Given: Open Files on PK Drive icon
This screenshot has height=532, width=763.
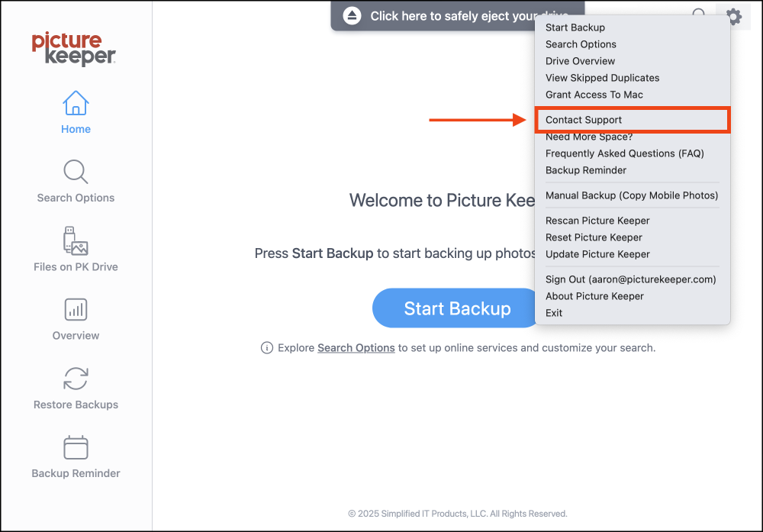Looking at the screenshot, I should 76,240.
